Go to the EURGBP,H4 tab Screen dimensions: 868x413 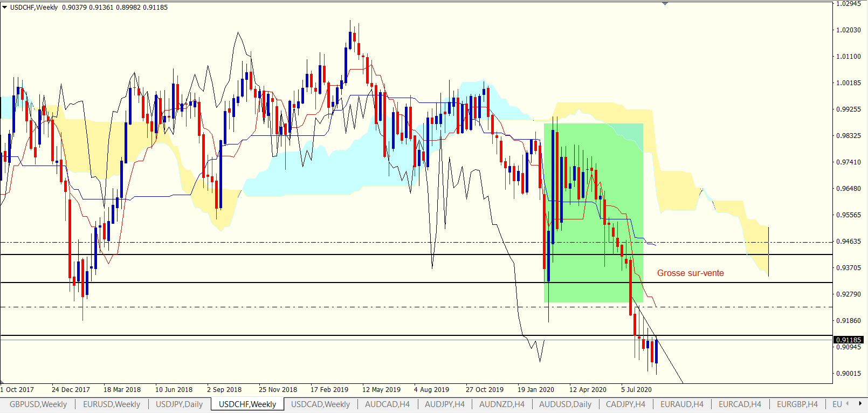pos(797,404)
